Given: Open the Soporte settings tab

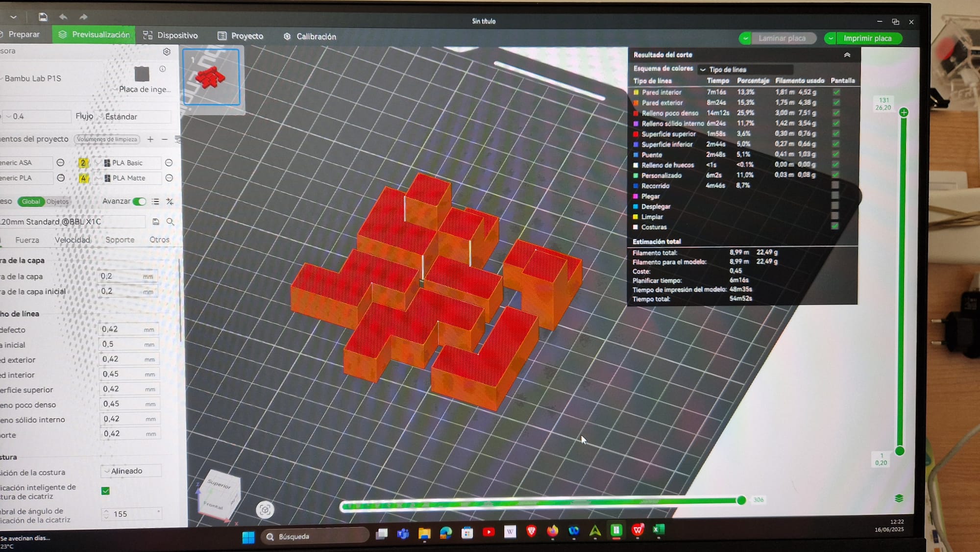Looking at the screenshot, I should (x=120, y=240).
